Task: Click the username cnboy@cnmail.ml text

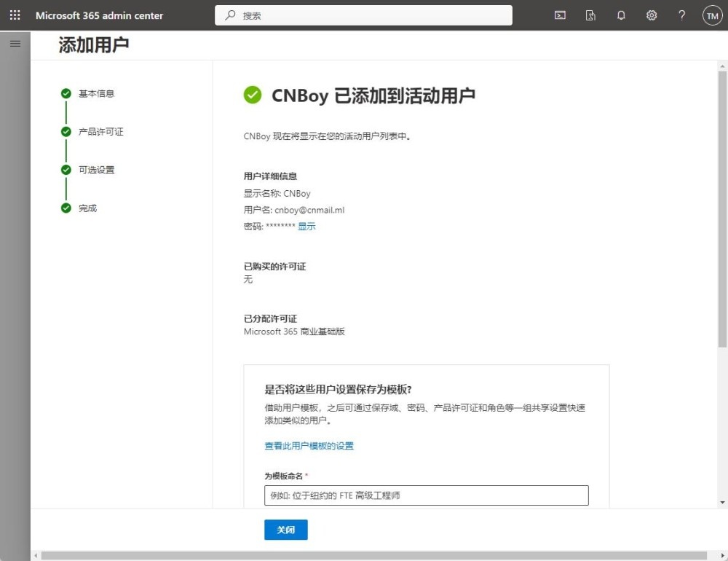Action: click(309, 210)
